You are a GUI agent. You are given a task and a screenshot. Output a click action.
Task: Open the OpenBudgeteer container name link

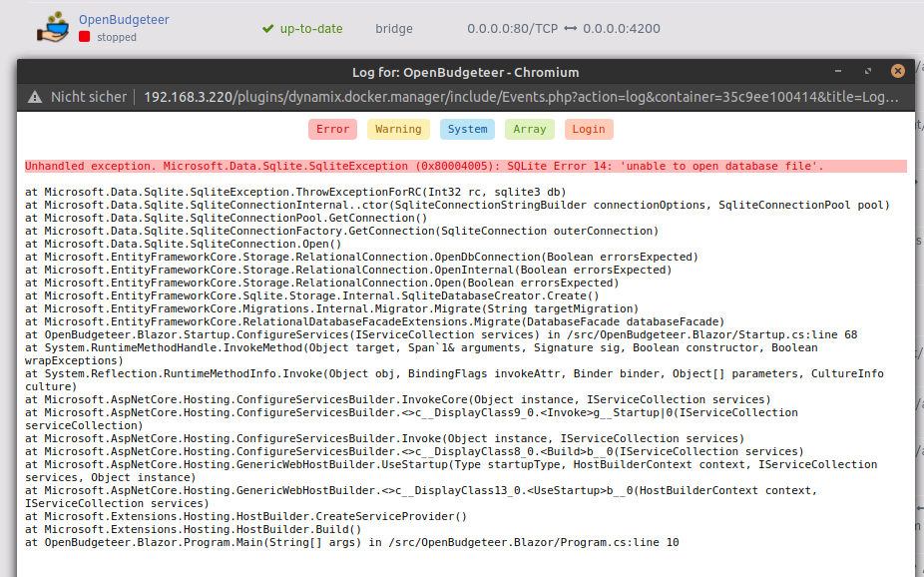[x=124, y=19]
